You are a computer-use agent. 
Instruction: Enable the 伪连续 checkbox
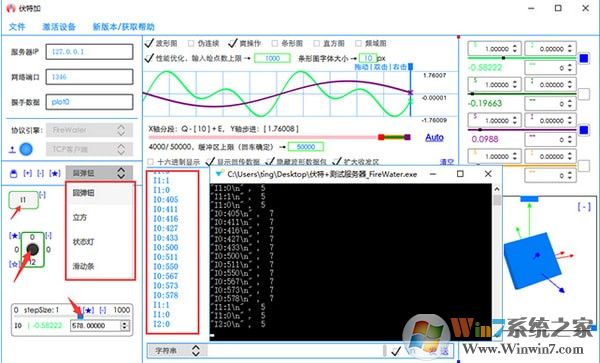pos(191,44)
